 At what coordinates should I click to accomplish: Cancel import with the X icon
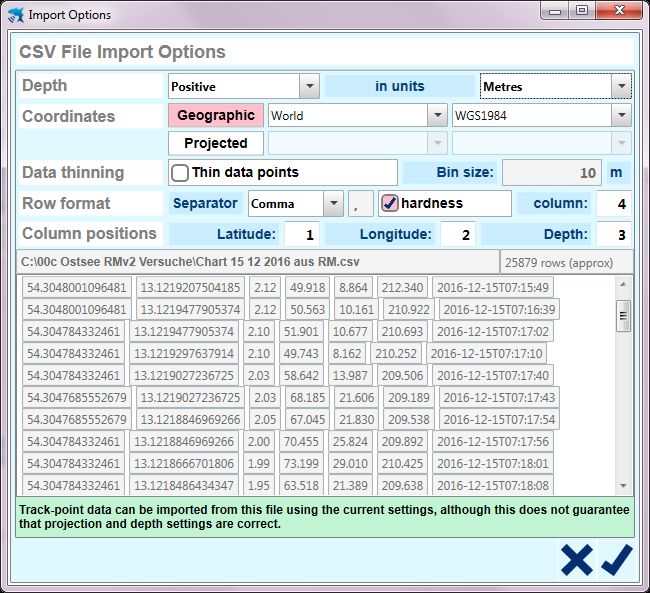coord(577,560)
